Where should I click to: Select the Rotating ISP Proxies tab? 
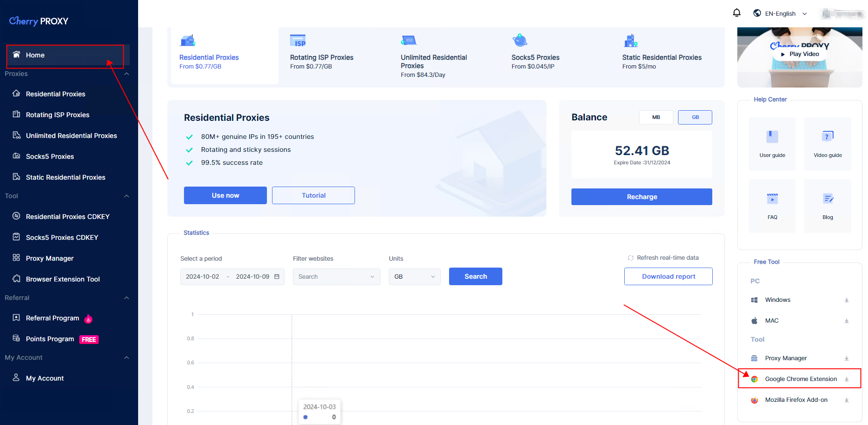pos(322,57)
